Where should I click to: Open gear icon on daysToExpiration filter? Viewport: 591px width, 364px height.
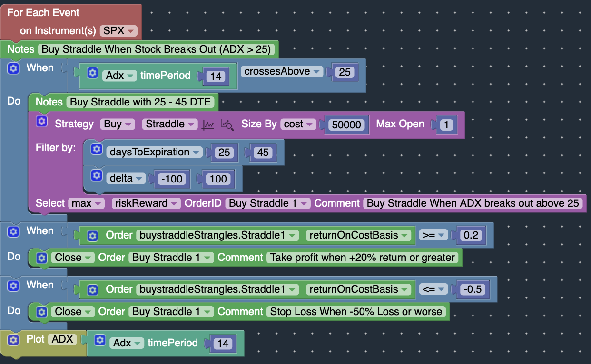[x=97, y=149]
